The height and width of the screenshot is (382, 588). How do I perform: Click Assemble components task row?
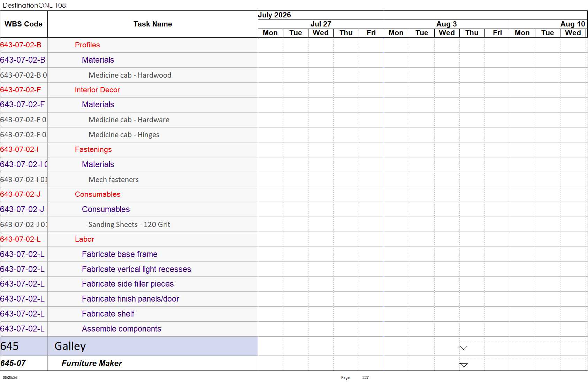(x=129, y=329)
